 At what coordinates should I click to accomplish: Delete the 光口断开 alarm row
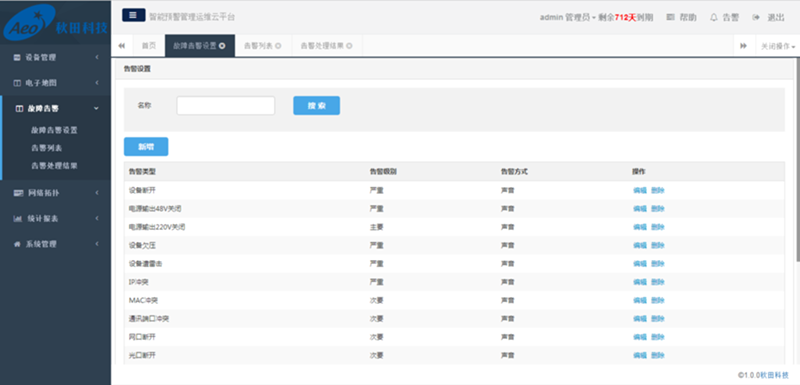pos(658,355)
